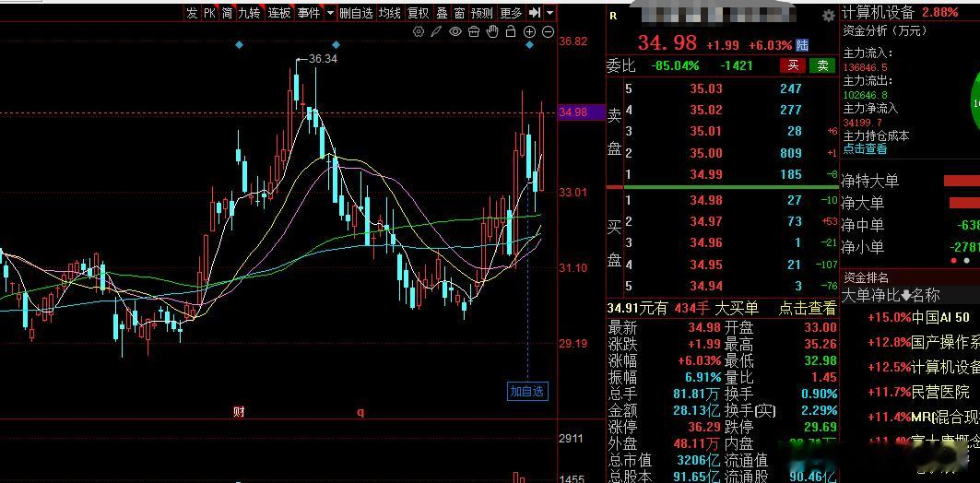Screen dimensions: 980x483
Task: Click the 净大单 red bar
Action: (x=964, y=203)
